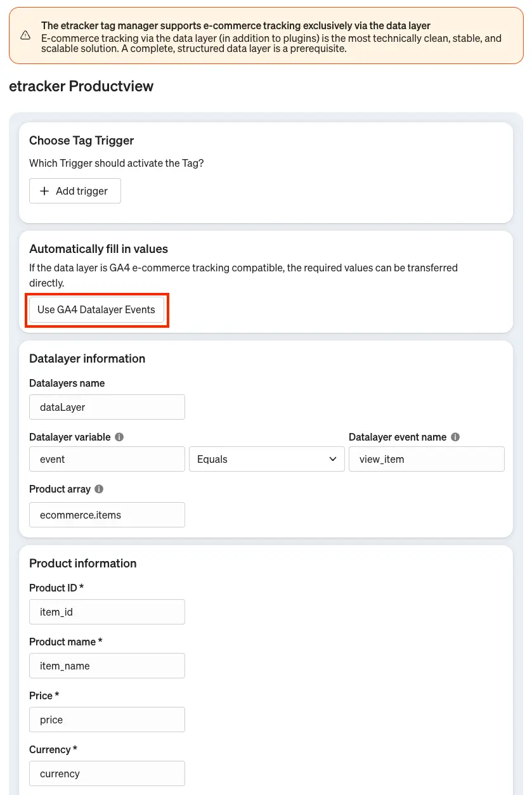Click the Datalayer variable 'event' field
Image resolution: width=532 pixels, height=795 pixels.
pyautogui.click(x=107, y=459)
